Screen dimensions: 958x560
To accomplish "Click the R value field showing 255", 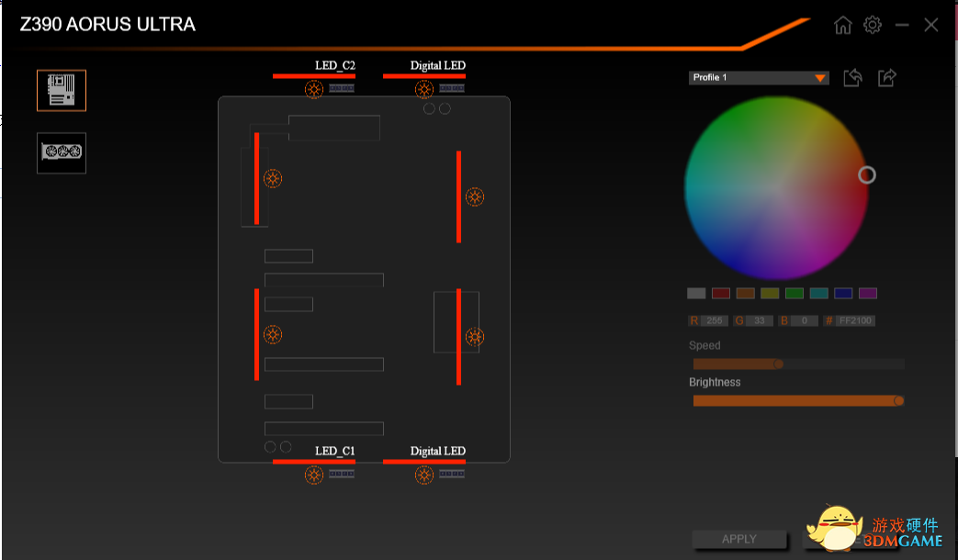I will pyautogui.click(x=715, y=320).
